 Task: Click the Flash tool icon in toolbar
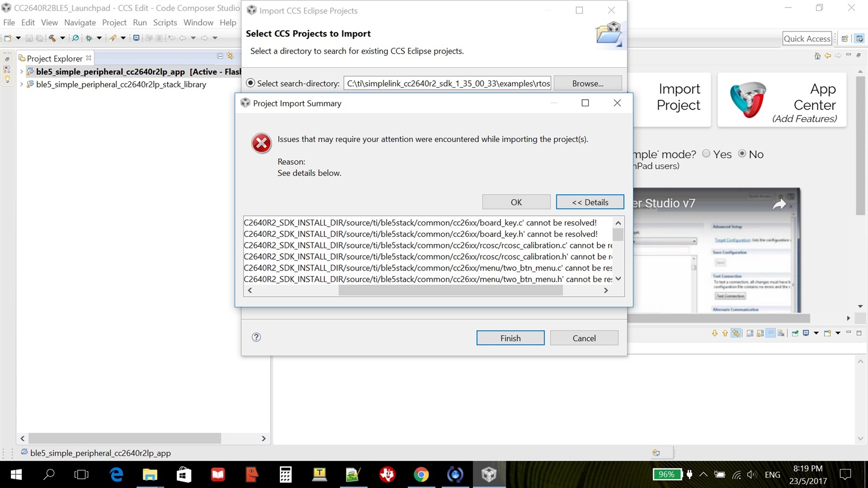coord(113,38)
